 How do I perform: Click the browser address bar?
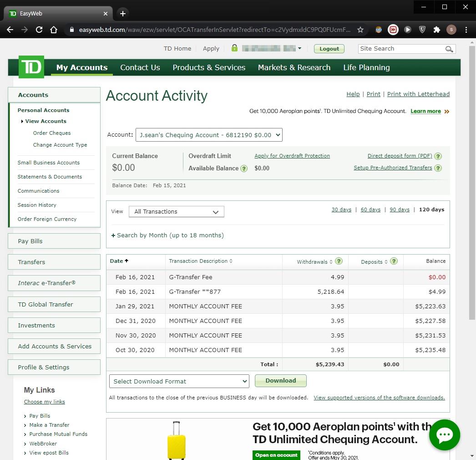coord(214,30)
